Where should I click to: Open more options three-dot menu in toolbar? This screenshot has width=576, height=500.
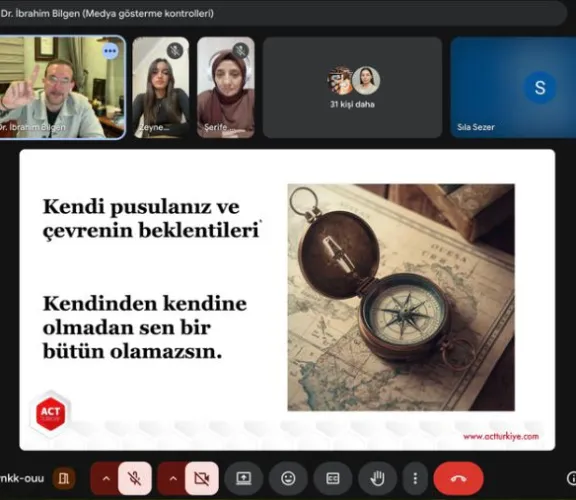click(415, 478)
